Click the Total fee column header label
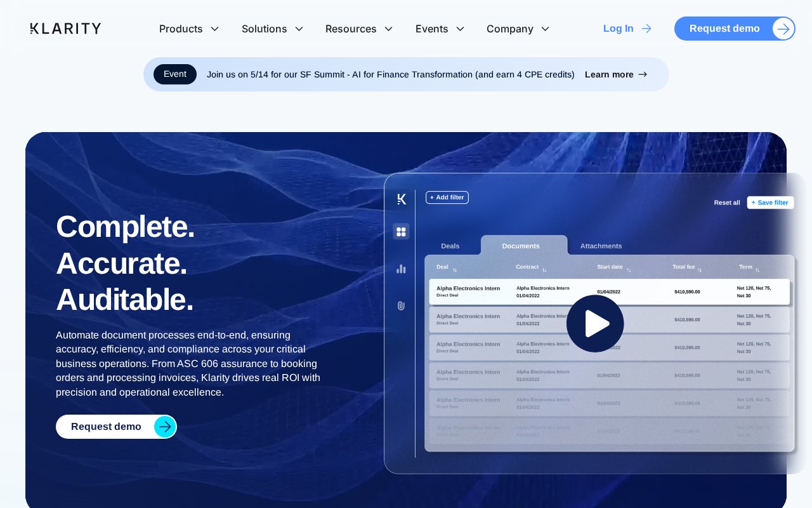The width and height of the screenshot is (812, 508). [684, 267]
